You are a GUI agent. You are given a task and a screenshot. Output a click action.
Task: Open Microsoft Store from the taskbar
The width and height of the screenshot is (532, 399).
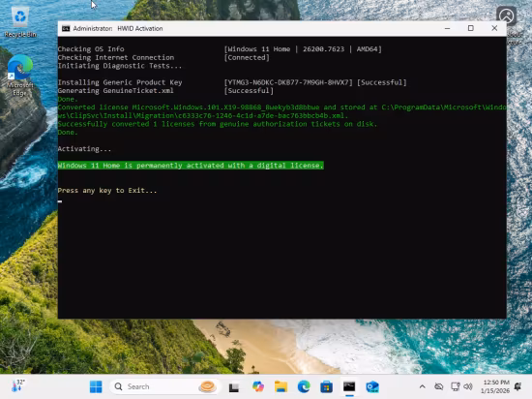326,386
